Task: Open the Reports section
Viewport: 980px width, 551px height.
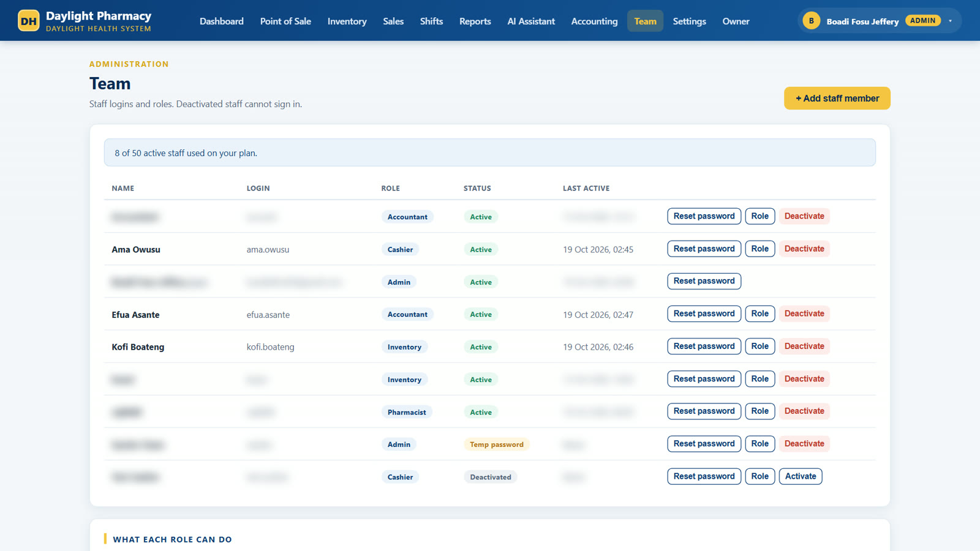Action: pyautogui.click(x=475, y=21)
